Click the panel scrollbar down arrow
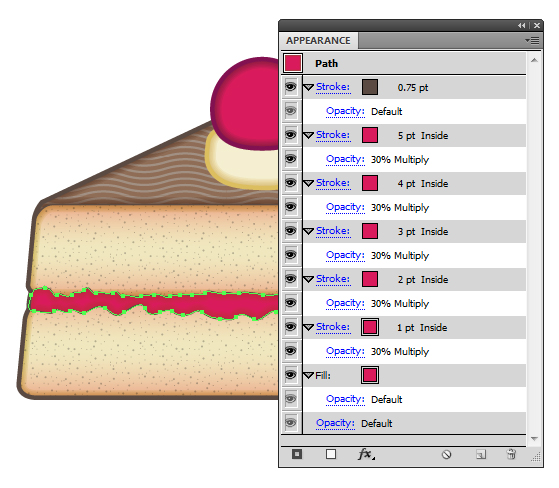 (534, 438)
